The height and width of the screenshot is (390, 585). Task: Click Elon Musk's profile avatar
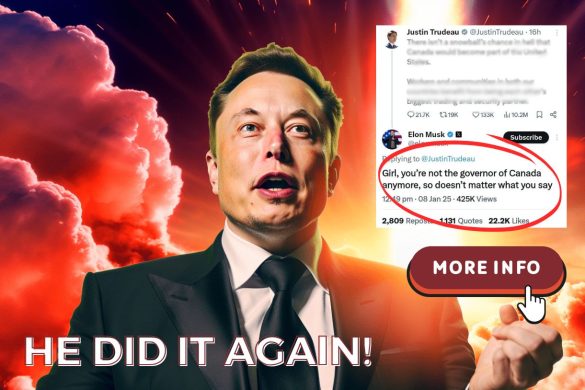click(392, 139)
